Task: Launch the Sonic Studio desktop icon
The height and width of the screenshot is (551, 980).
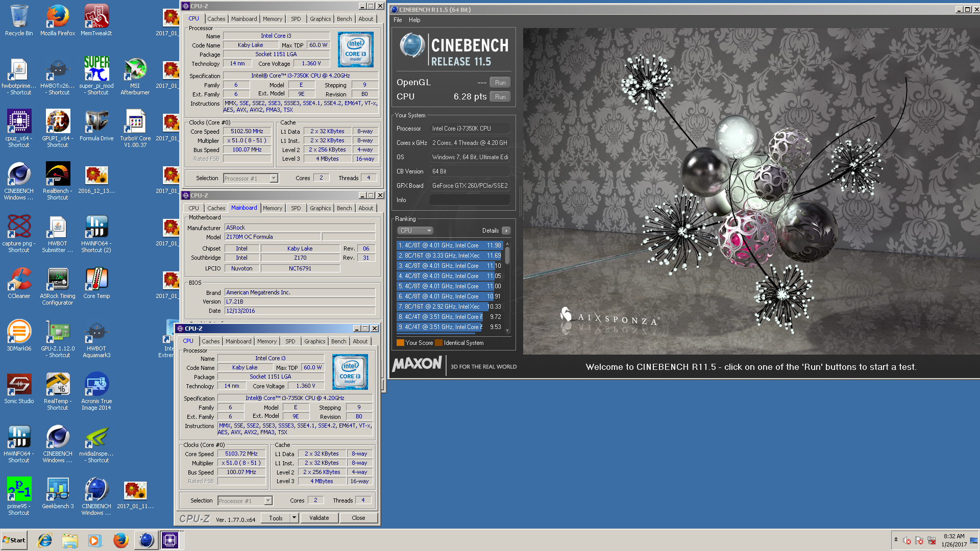Action: click(x=19, y=389)
